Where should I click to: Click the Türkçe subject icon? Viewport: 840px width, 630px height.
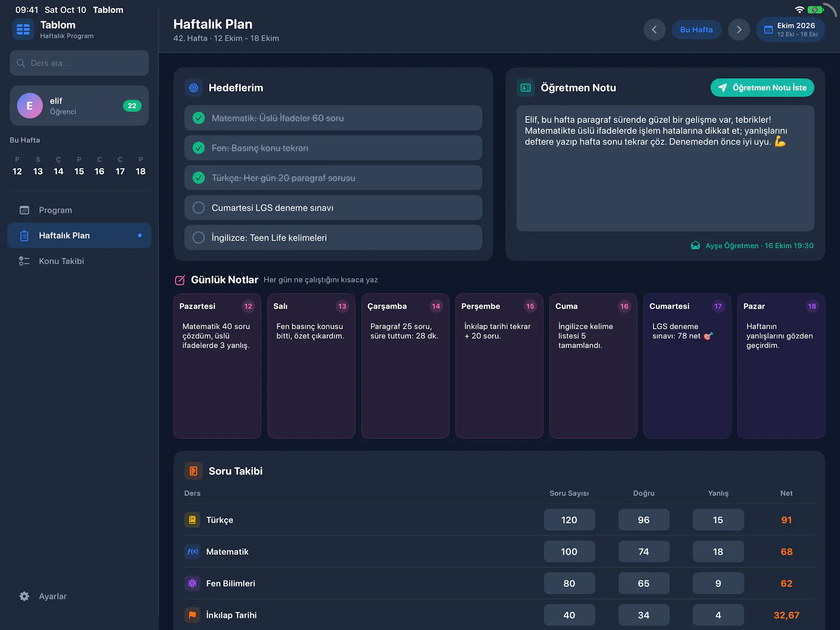click(x=192, y=520)
